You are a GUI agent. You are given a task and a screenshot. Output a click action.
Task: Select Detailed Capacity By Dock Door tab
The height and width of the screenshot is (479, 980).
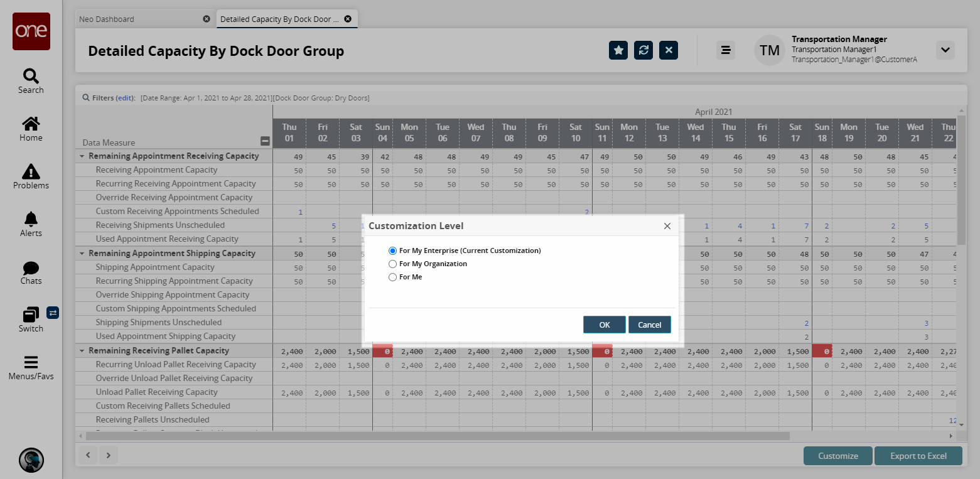[279, 19]
